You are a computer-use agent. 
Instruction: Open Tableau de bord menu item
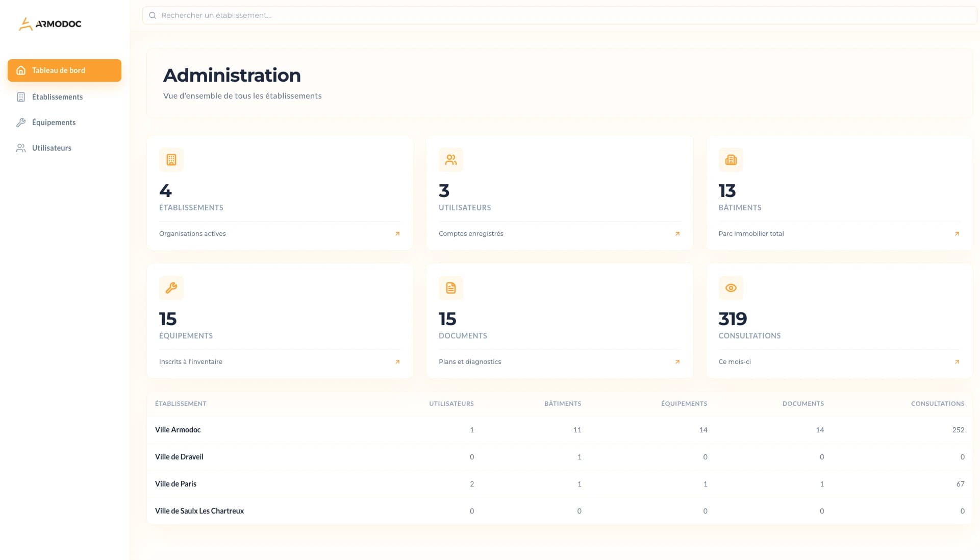click(x=64, y=70)
